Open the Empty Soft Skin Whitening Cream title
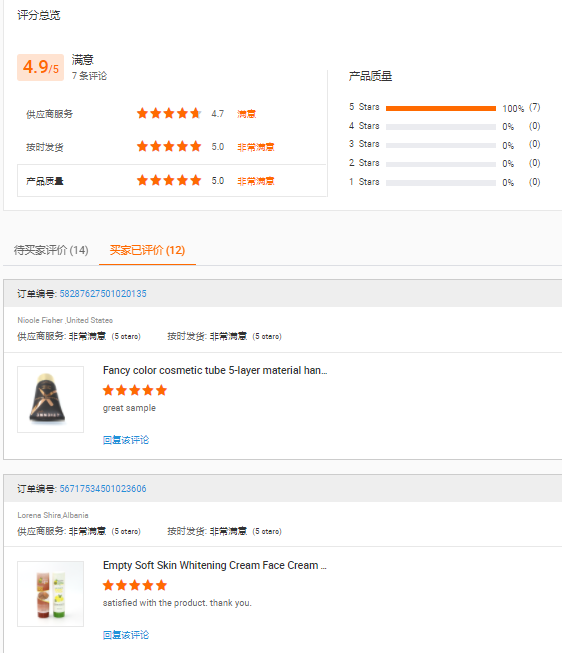The width and height of the screenshot is (562, 653). (x=215, y=565)
